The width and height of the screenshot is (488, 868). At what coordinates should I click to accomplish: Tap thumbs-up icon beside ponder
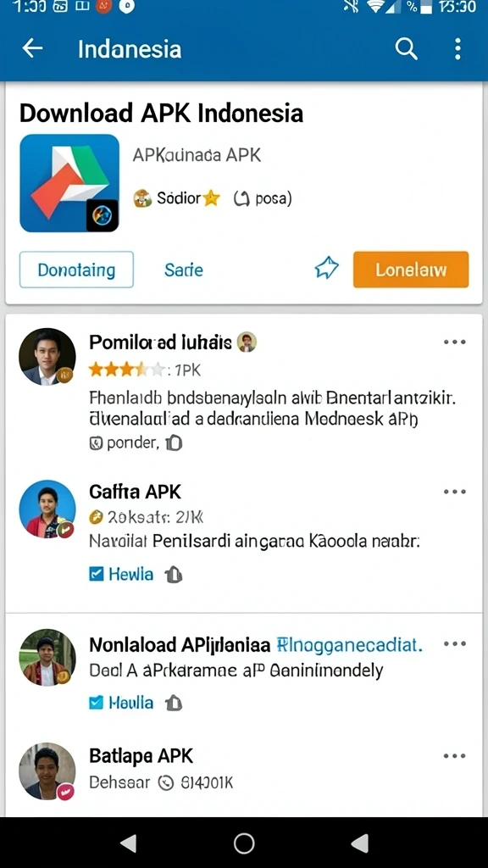[x=175, y=442]
